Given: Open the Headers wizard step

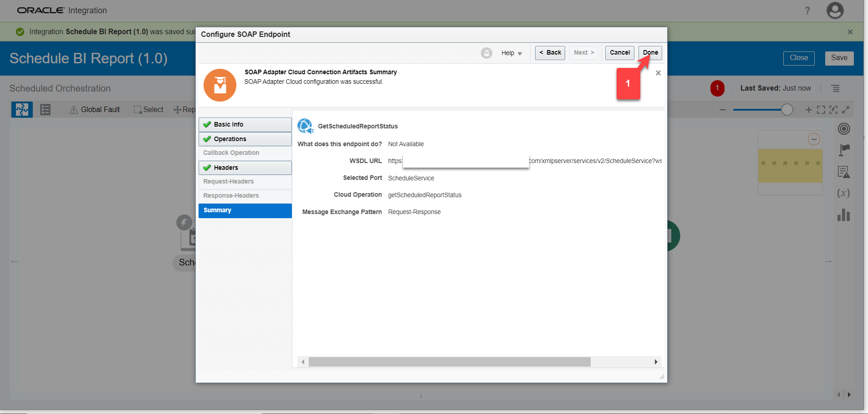Looking at the screenshot, I should [x=245, y=168].
